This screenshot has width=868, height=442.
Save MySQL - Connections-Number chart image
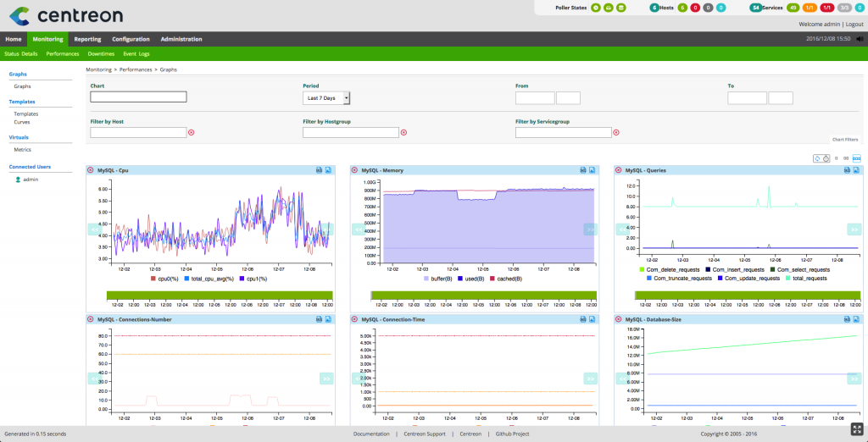tap(328, 319)
